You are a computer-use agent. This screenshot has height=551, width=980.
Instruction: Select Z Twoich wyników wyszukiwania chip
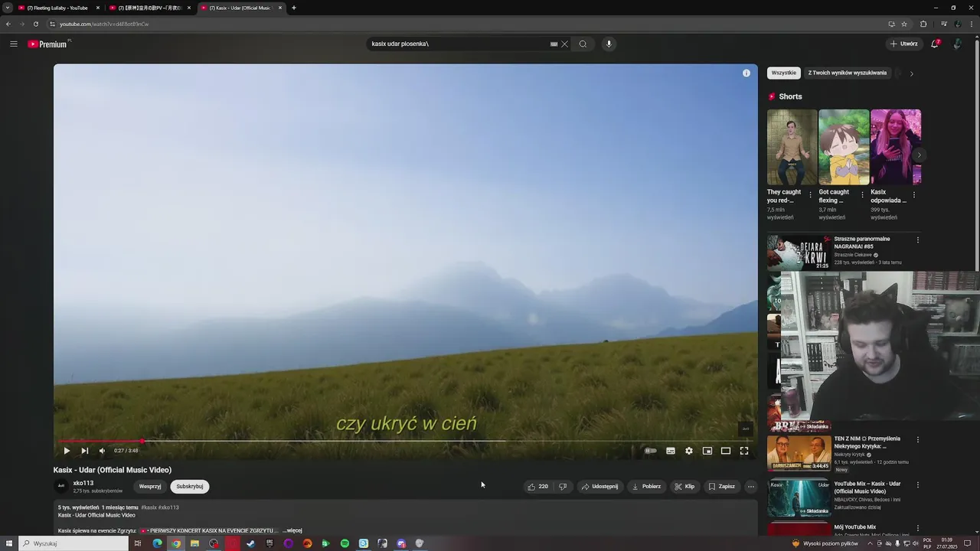pyautogui.click(x=848, y=73)
